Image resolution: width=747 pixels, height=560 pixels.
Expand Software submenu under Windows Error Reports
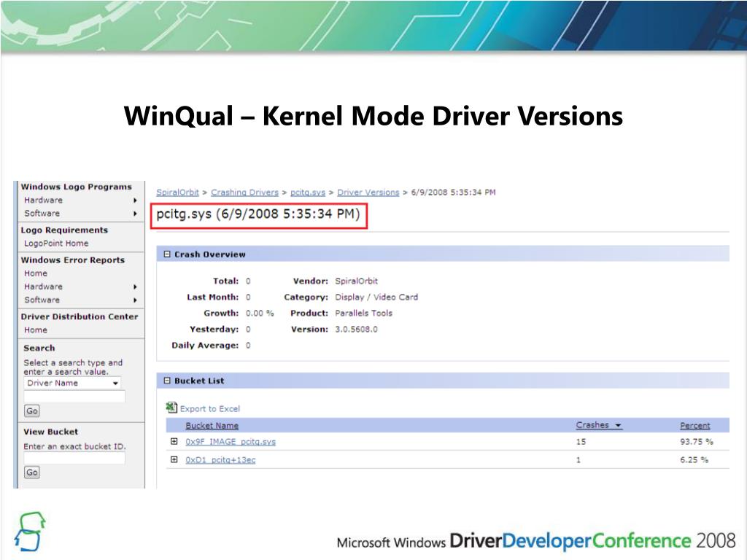click(x=135, y=300)
